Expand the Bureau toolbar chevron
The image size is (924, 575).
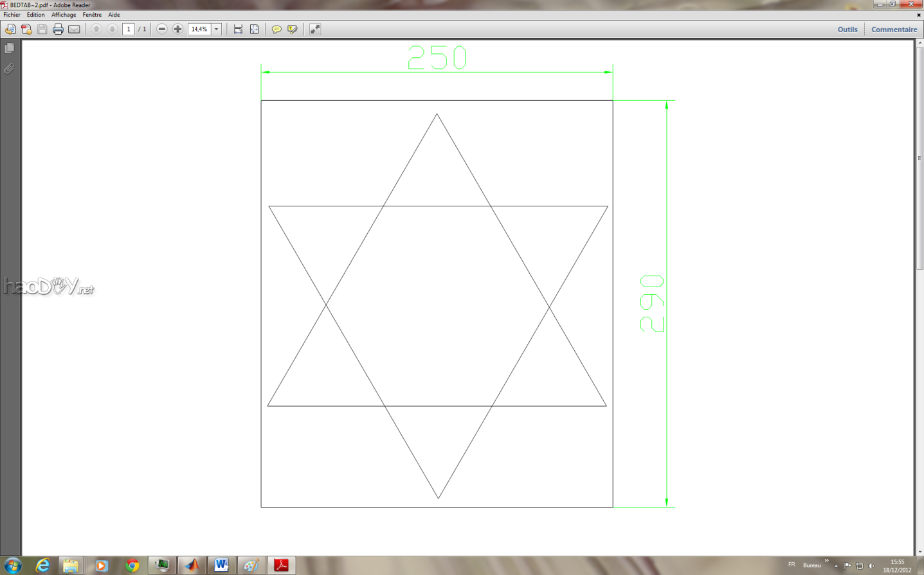(x=827, y=561)
